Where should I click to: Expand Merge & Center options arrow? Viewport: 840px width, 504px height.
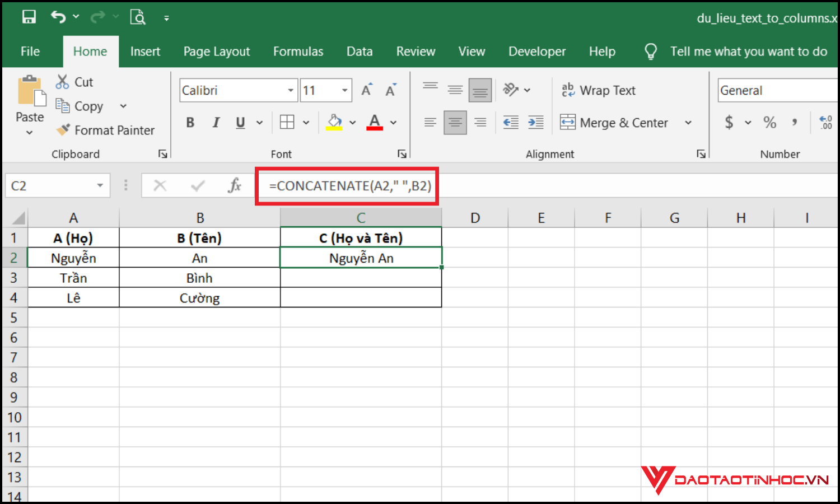tap(688, 123)
